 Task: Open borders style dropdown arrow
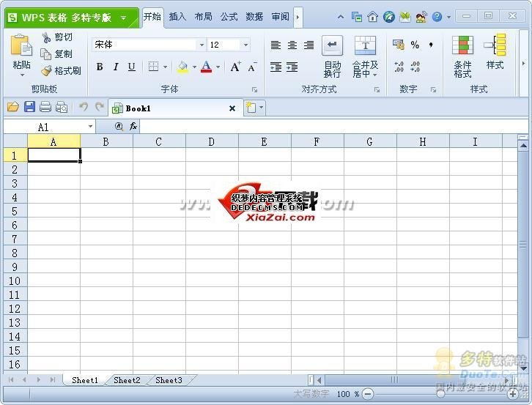point(165,67)
